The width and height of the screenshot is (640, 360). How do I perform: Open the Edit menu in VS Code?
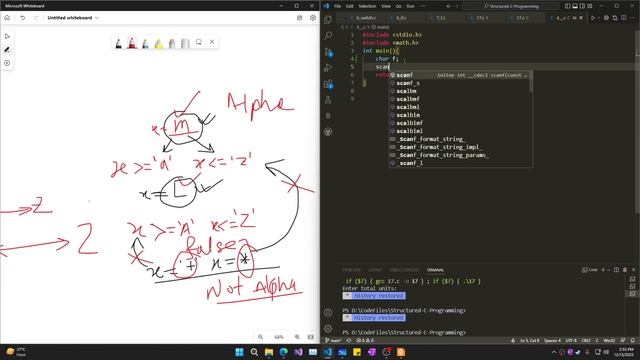tap(350, 6)
